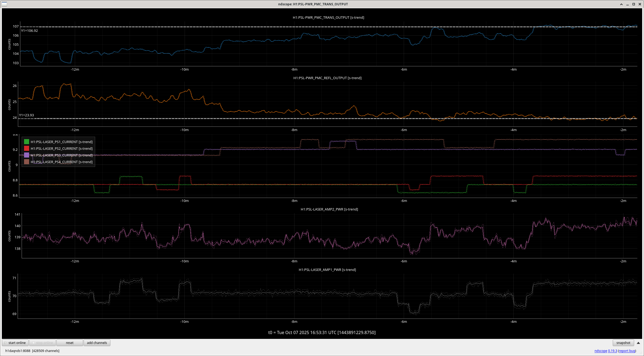Toggle the brown PS4_CURRENT legend icon
The height and width of the screenshot is (356, 644).
[x=26, y=162]
